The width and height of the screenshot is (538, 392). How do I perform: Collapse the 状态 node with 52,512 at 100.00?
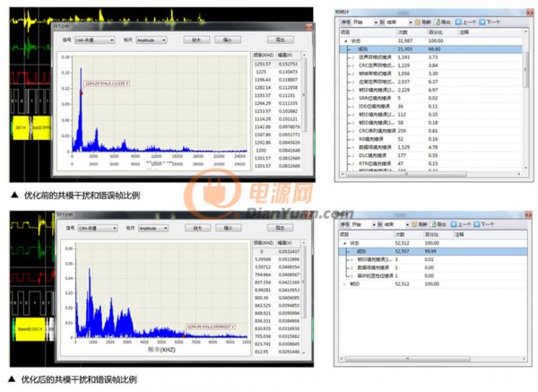point(345,243)
